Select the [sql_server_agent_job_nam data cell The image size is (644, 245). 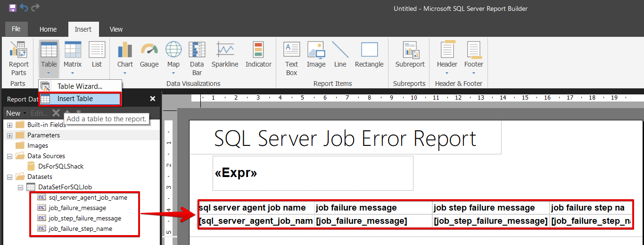pos(256,221)
